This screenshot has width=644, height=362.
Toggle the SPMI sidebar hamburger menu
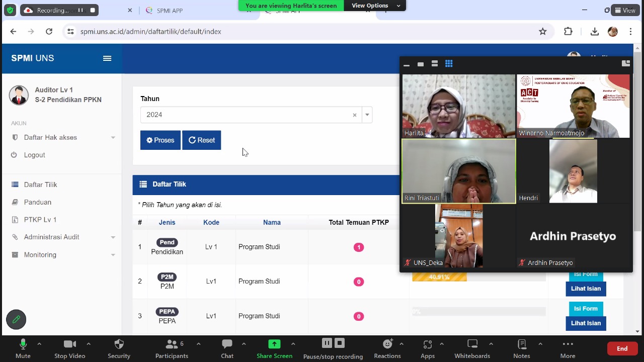(x=107, y=58)
